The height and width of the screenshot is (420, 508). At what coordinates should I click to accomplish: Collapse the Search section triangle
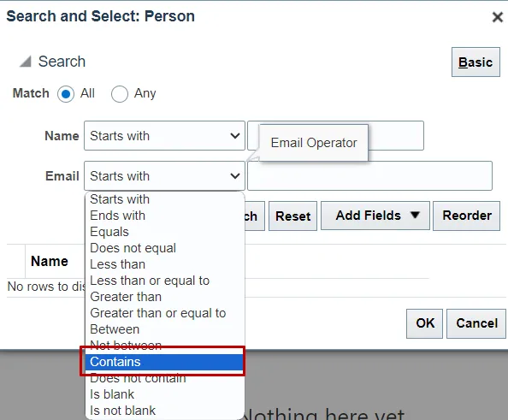[x=26, y=62]
